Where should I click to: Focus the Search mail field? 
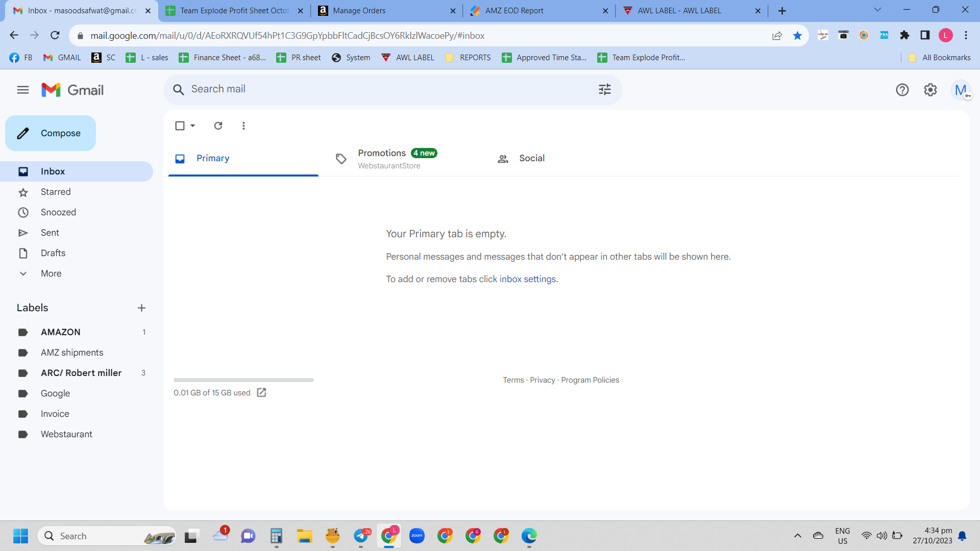388,89
